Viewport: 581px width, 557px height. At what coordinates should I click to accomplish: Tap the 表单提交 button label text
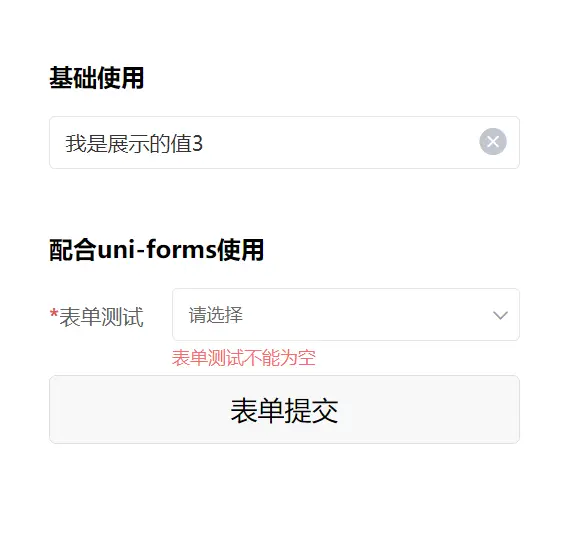[284, 411]
